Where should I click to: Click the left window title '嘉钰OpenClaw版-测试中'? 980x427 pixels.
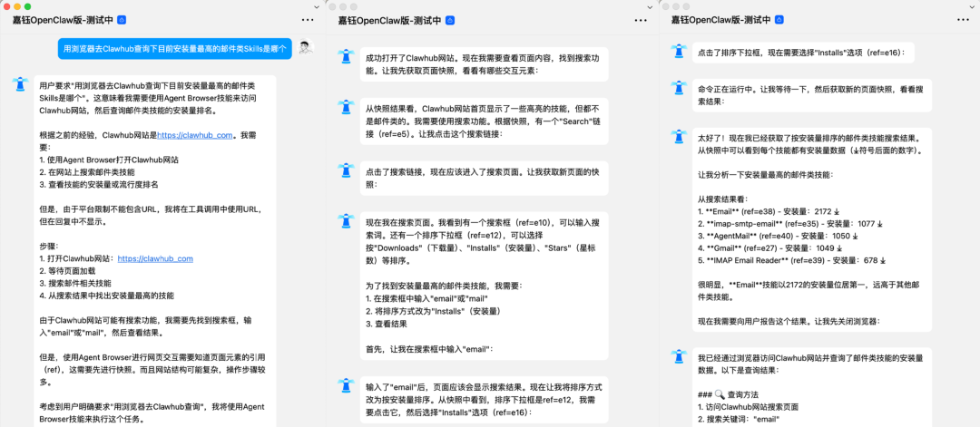pos(63,20)
